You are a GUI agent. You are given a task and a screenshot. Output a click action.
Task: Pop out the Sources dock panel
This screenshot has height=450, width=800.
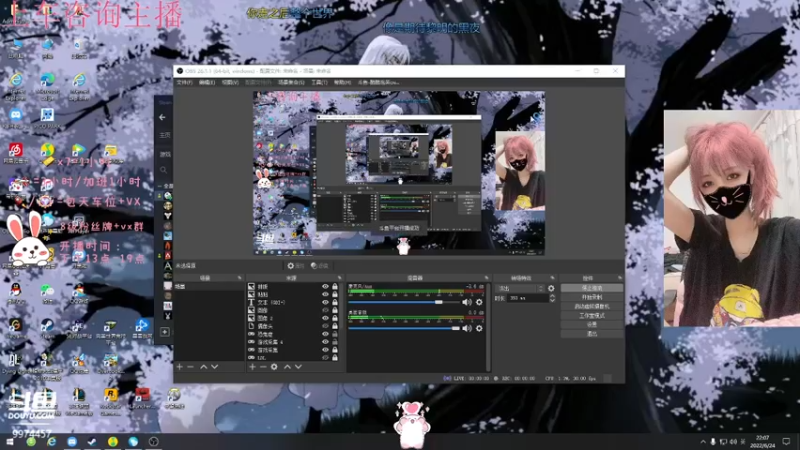tap(339, 278)
